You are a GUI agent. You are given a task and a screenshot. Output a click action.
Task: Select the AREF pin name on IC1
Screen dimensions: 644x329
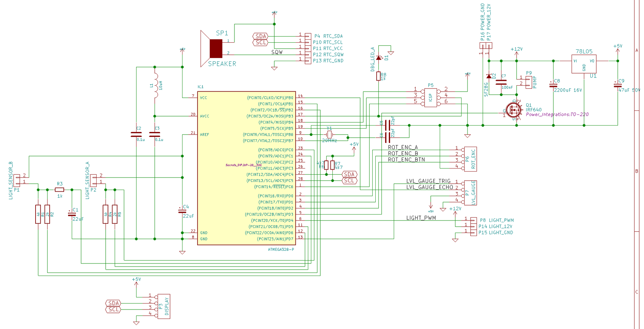pyautogui.click(x=205, y=135)
